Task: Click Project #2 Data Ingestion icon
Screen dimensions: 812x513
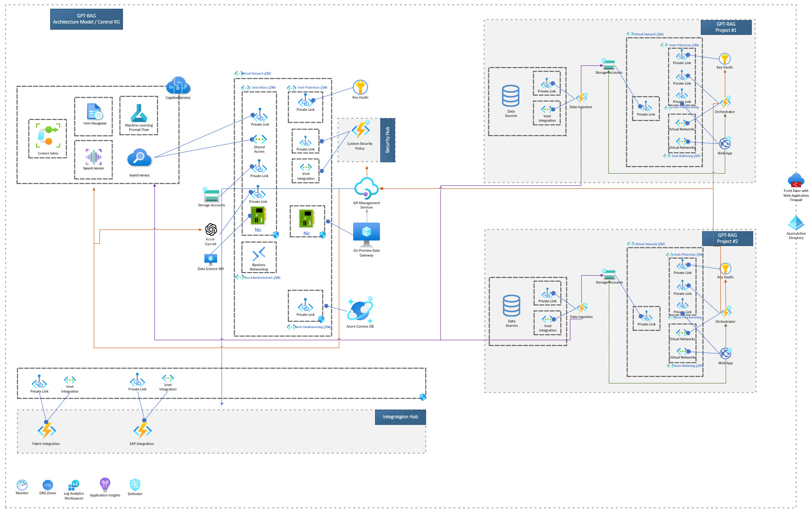Action: pyautogui.click(x=582, y=308)
